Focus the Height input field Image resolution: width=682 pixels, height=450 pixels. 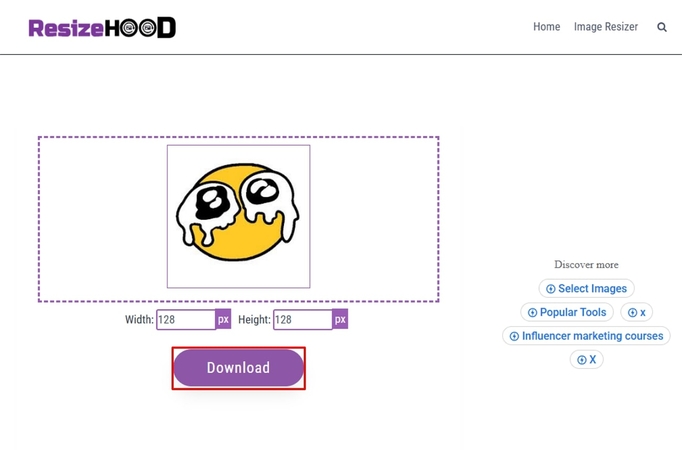point(303,320)
